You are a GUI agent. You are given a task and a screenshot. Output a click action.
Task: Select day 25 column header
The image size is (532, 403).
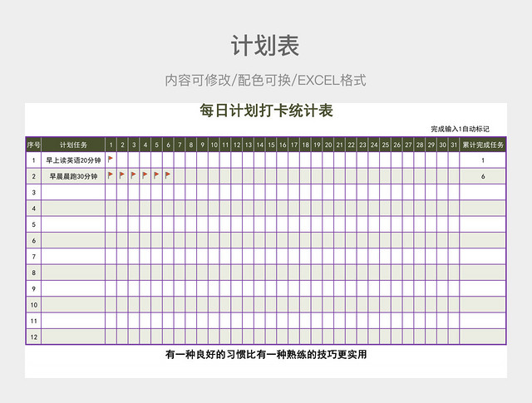[x=386, y=145]
